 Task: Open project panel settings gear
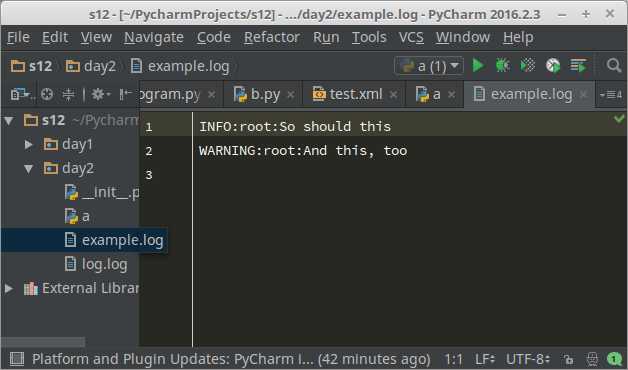(101, 95)
